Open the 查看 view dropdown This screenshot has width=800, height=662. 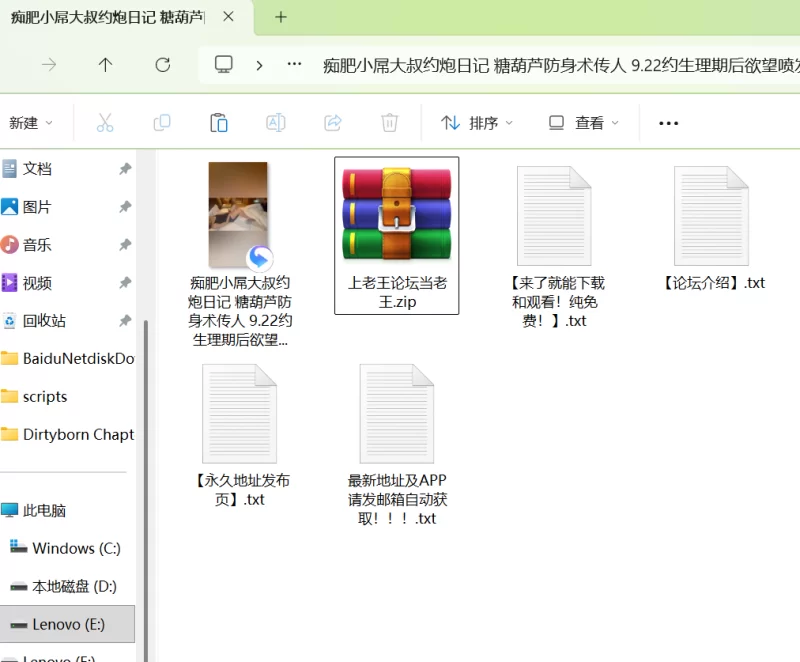[x=584, y=123]
